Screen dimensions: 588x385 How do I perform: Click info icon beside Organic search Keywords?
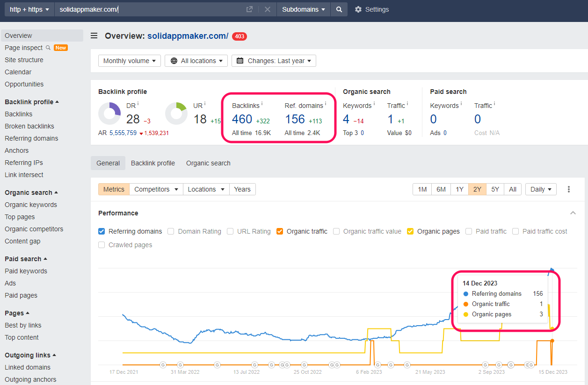click(x=374, y=104)
